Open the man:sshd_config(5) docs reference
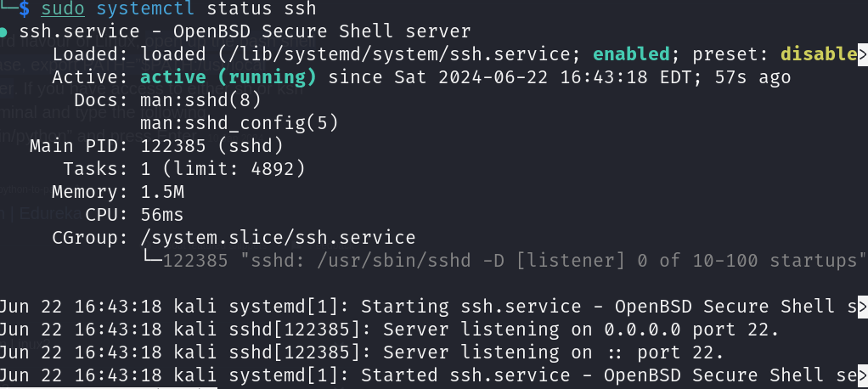 (x=240, y=123)
